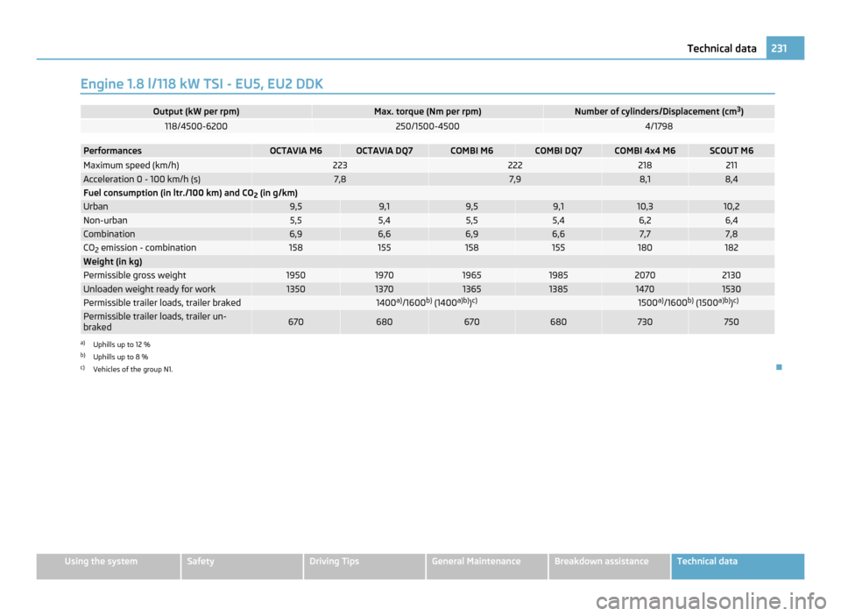Screen dimensions: 841x616
Task: Select the footnote Uphills up to 12 %
Action: [x=122, y=344]
